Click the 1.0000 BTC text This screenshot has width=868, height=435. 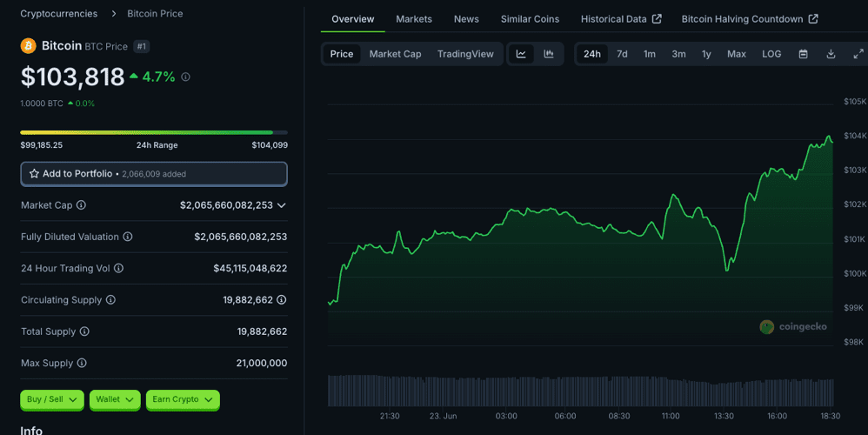tap(42, 104)
